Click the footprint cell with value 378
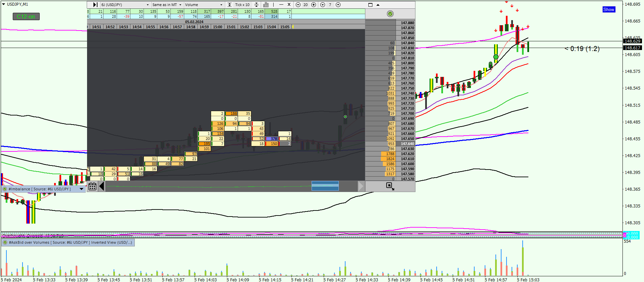Screen dimensions: 644x282 point(271,139)
